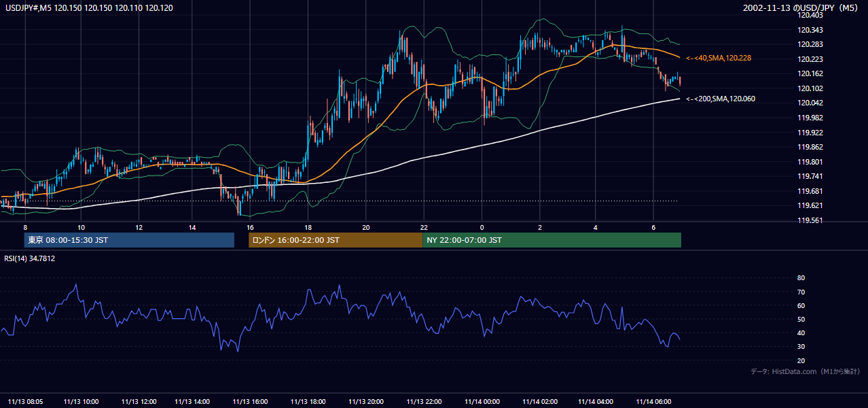The height and width of the screenshot is (408, 868).
Task: Click hour tick 12 under price chart
Action: tap(139, 227)
